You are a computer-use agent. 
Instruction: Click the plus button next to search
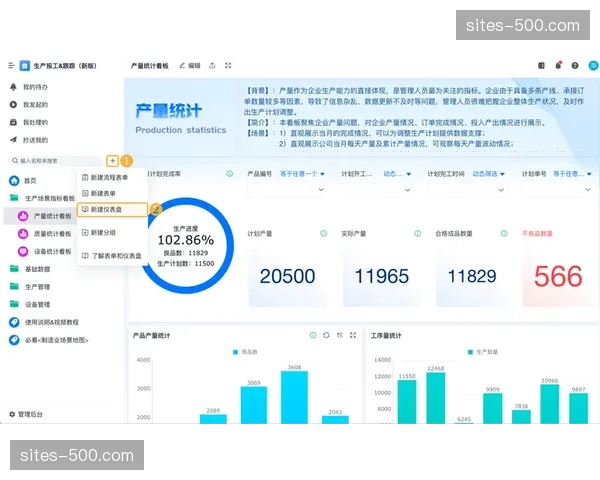112,161
